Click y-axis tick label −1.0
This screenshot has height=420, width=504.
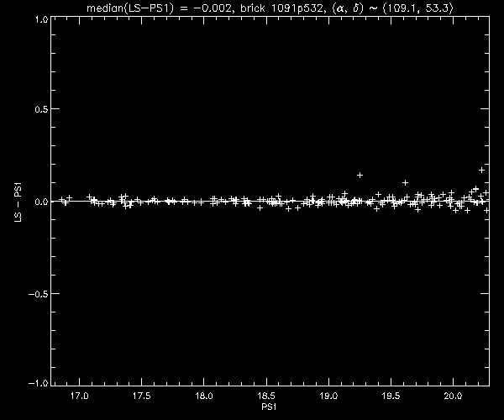[x=39, y=383]
